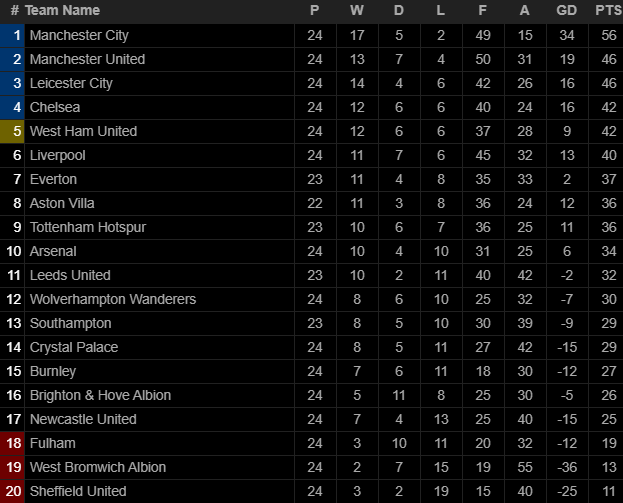Select Leicester City in the table

coord(71,83)
